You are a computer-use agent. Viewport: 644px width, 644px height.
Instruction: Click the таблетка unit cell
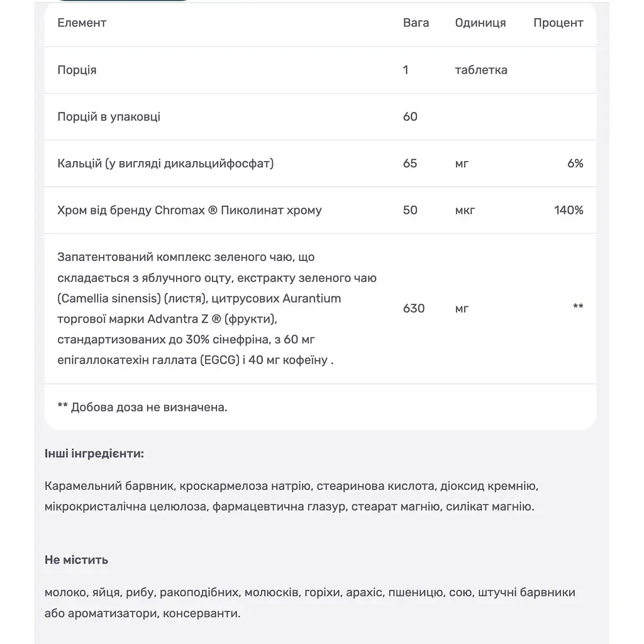(x=481, y=70)
